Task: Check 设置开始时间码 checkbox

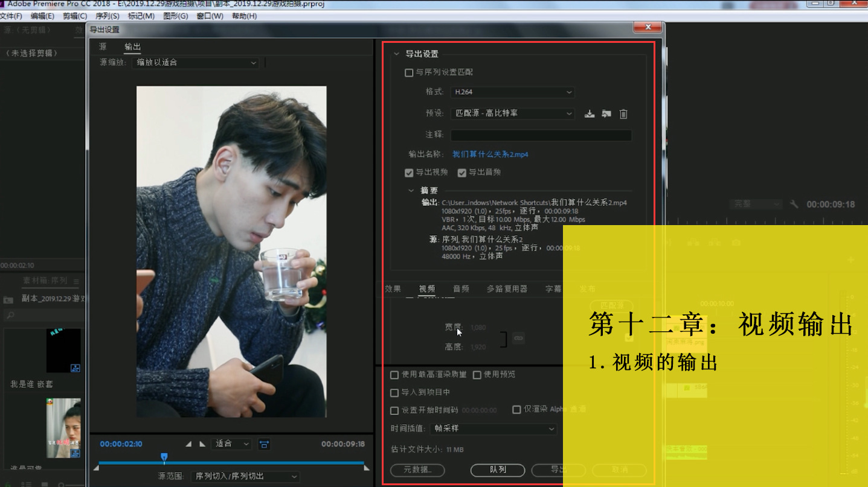Action: 394,410
